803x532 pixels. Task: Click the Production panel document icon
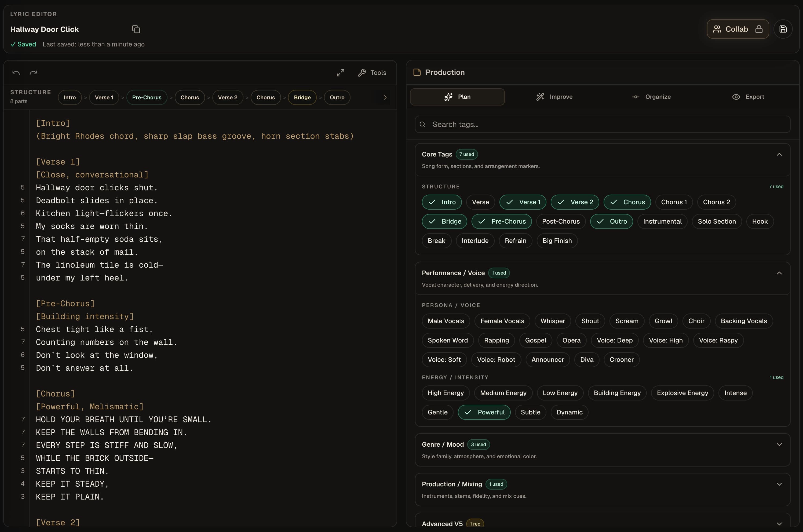[417, 72]
